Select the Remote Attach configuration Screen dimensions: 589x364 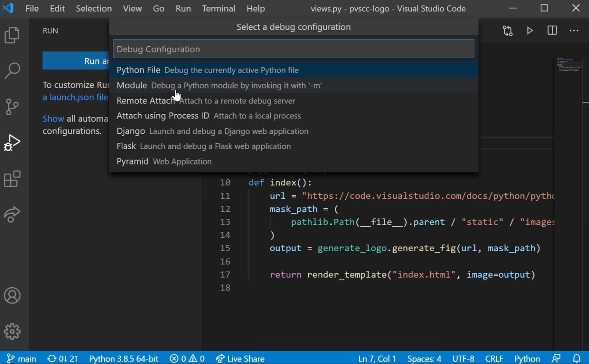click(x=294, y=101)
